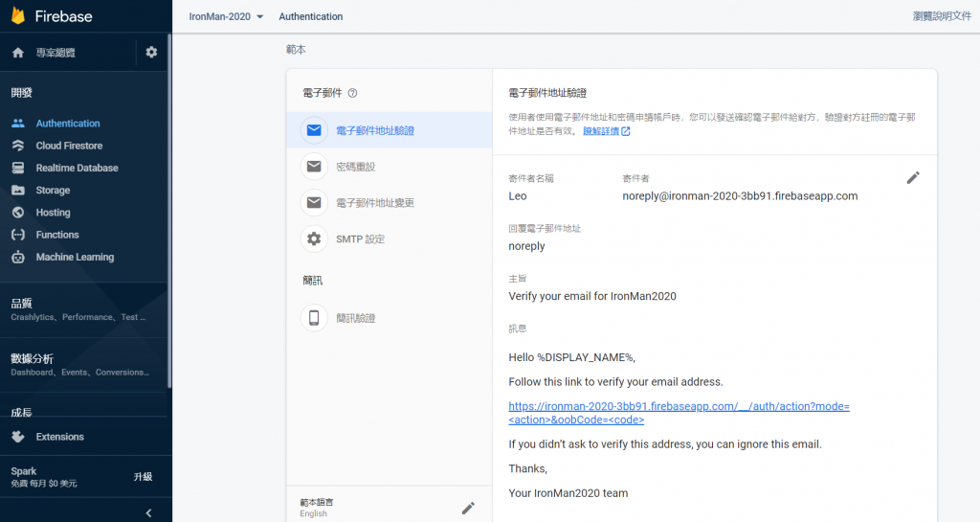Click the Extensions puzzle icon
980x522 pixels.
[x=18, y=437]
